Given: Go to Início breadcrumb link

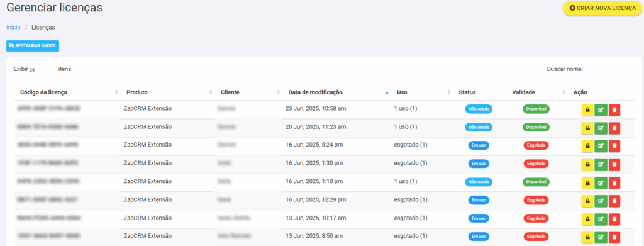Looking at the screenshot, I should (x=14, y=28).
